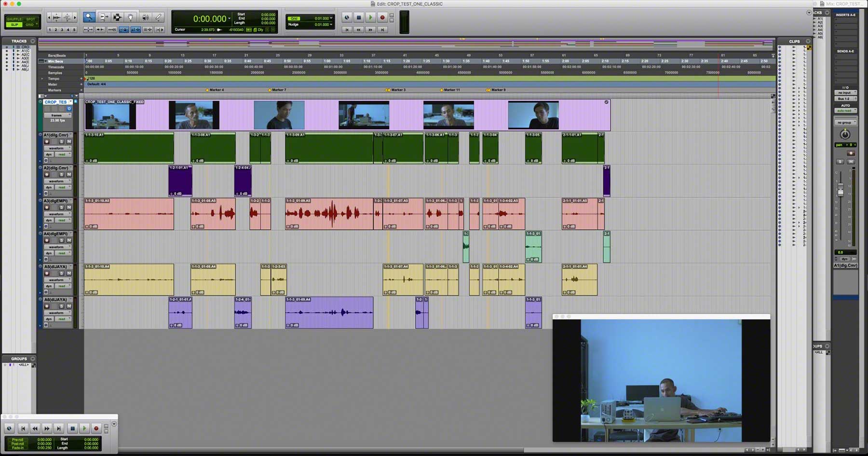Viewport: 868px width, 456px height.
Task: Select the Trim tool
Action: click(103, 17)
